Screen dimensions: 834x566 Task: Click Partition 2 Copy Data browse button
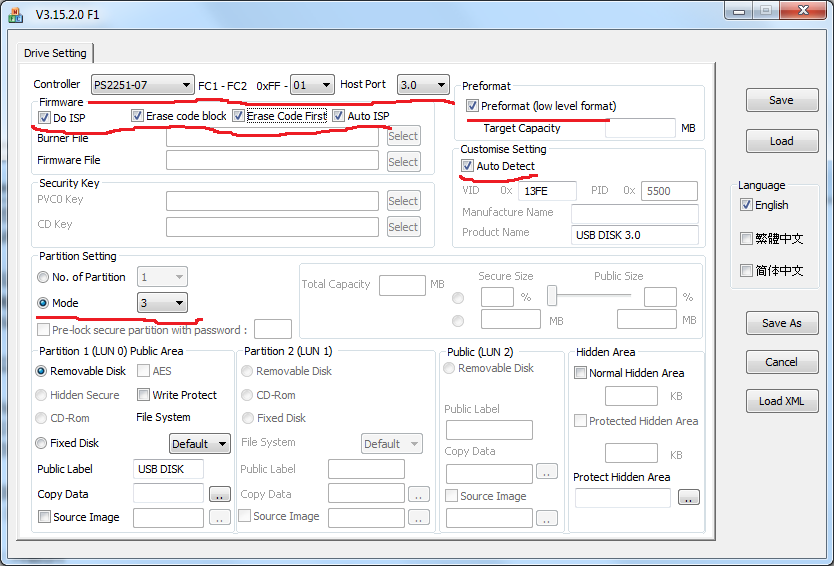coord(419,494)
